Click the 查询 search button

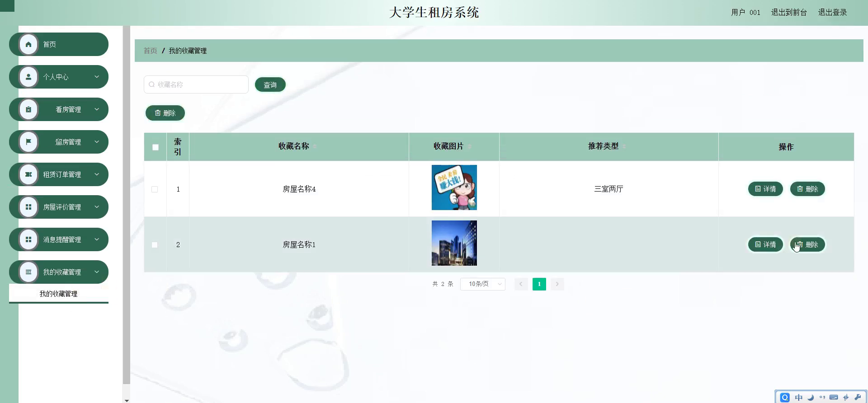coord(270,84)
